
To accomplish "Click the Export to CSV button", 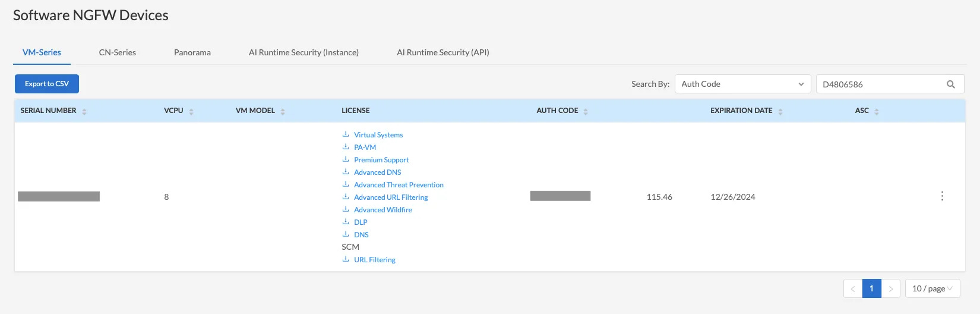I will tap(47, 84).
